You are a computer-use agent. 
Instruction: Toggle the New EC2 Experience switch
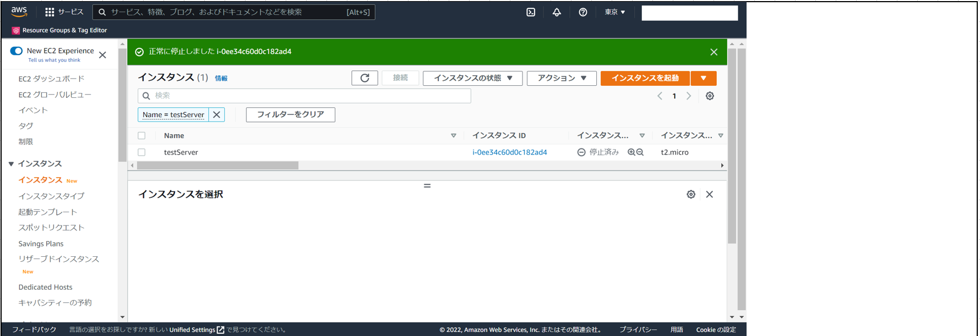(x=17, y=51)
